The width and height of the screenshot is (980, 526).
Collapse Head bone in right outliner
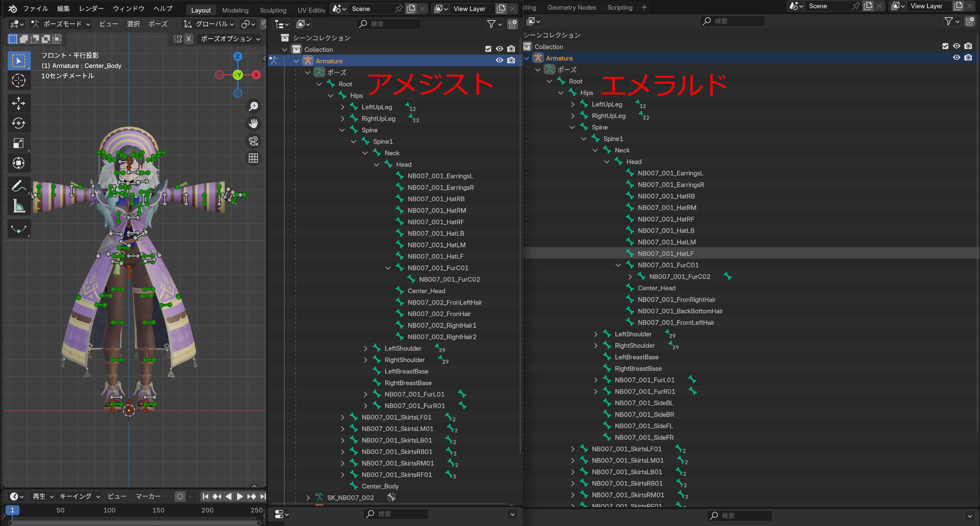[x=607, y=162]
